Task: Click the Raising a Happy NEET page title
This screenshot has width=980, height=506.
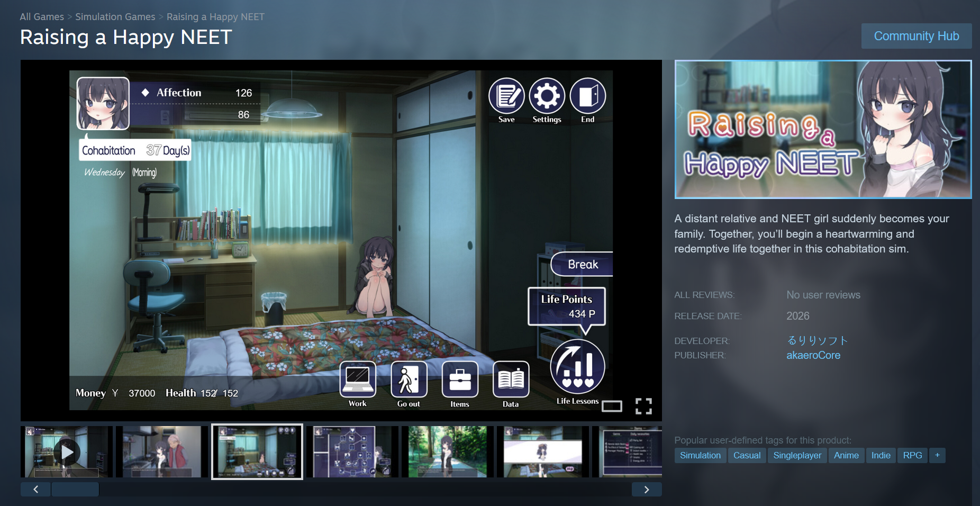Action: coord(126,37)
